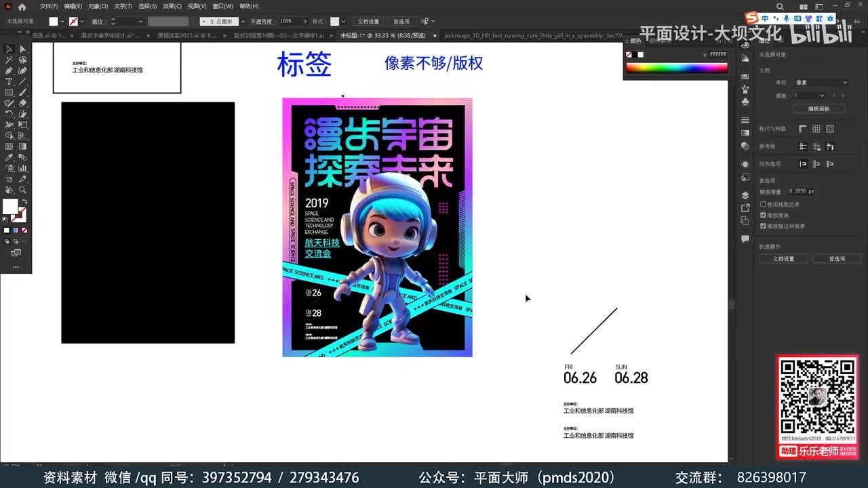Select the Column Graph tool
Viewport: 868px width, 488px height.
point(22,168)
